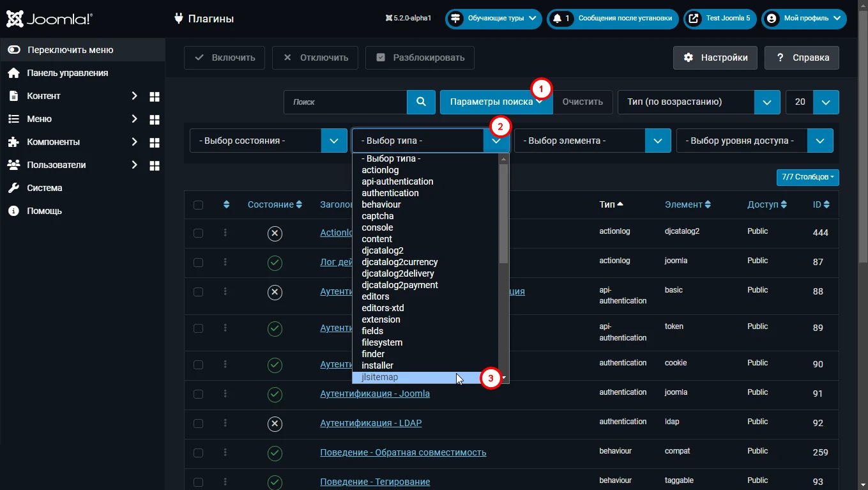
Task: Open the Помощь menu item
Action: (44, 211)
